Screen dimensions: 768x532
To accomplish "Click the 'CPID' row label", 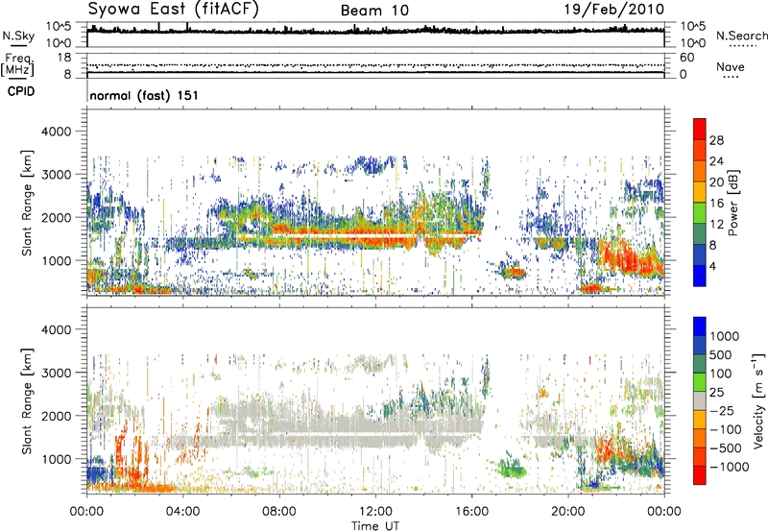I will tap(21, 91).
